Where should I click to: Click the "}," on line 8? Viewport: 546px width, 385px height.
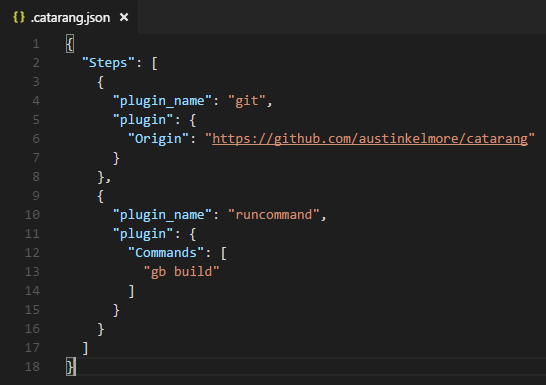(x=104, y=177)
